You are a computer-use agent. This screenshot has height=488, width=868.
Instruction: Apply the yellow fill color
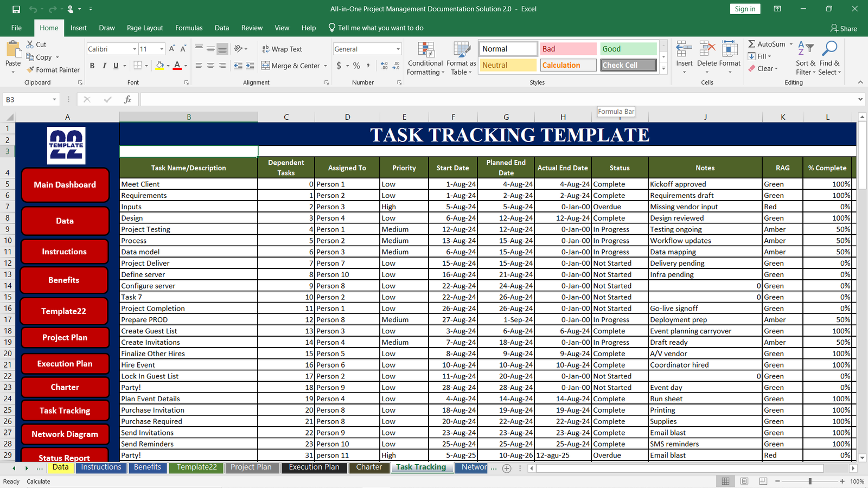[159, 66]
